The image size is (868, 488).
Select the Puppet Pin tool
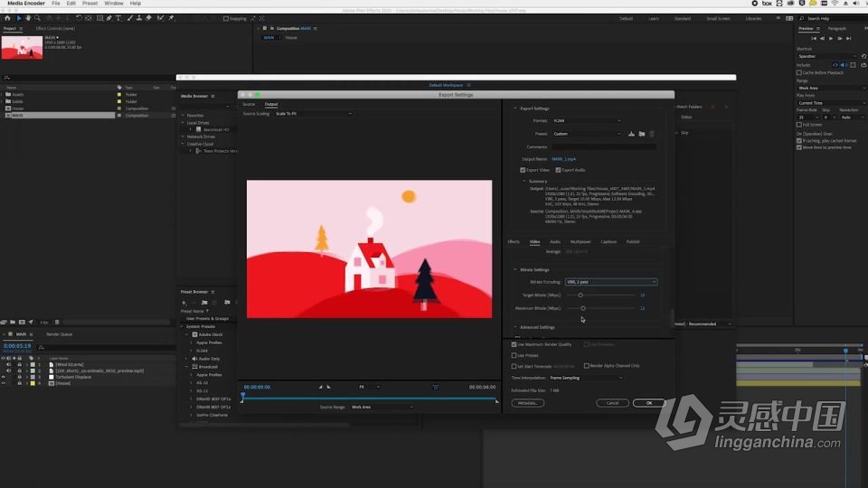click(x=172, y=18)
